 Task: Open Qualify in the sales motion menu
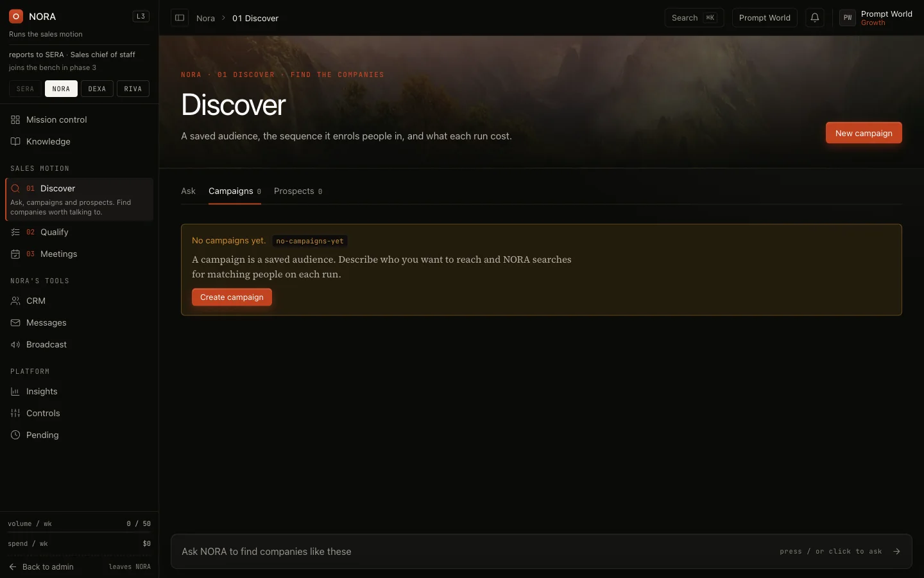click(79, 232)
